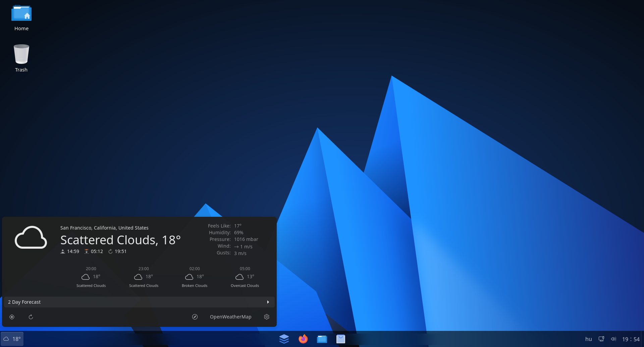The width and height of the screenshot is (644, 347).
Task: Click the cloud icon in the 02:00 forecast
Action: 189,277
